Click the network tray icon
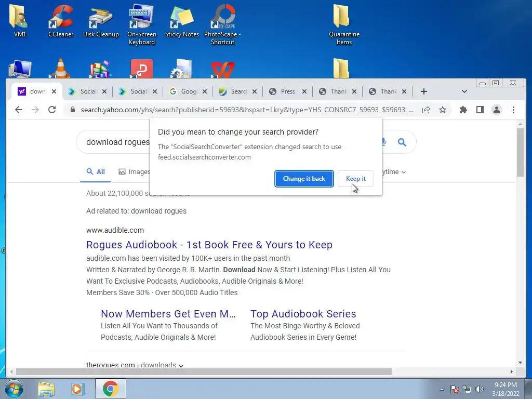 467,389
